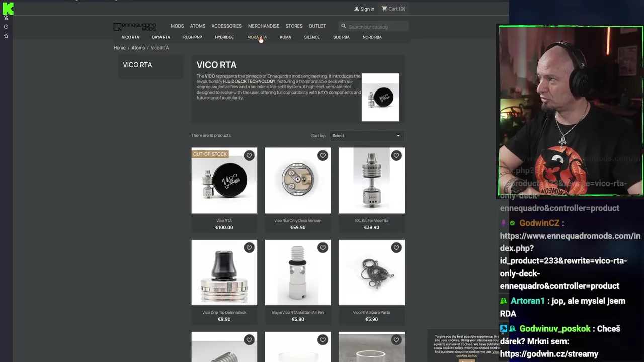Toggle wishlist heart on bottom-row left product

coord(249,340)
